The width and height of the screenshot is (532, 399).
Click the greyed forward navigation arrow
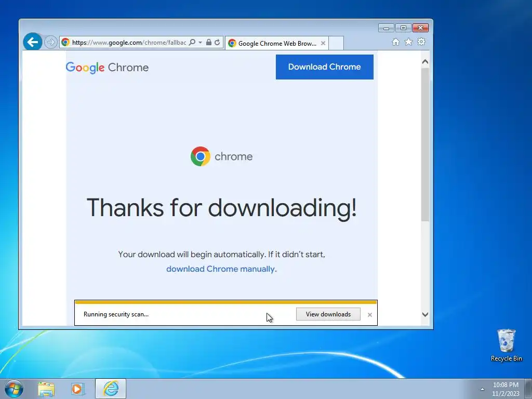pos(50,43)
